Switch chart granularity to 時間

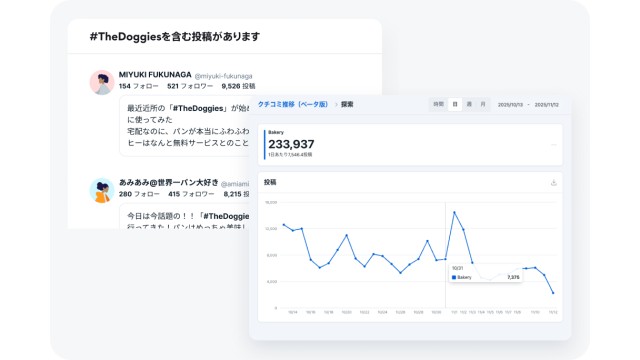(438, 104)
